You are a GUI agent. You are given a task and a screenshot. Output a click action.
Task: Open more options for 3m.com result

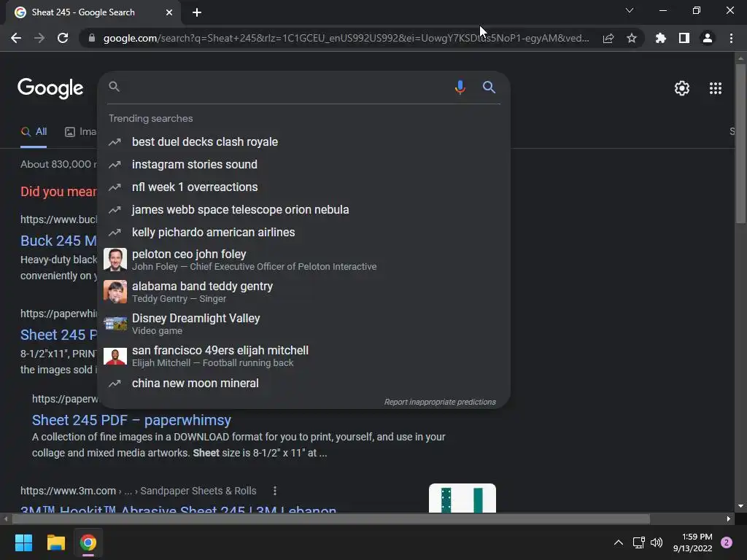275,491
